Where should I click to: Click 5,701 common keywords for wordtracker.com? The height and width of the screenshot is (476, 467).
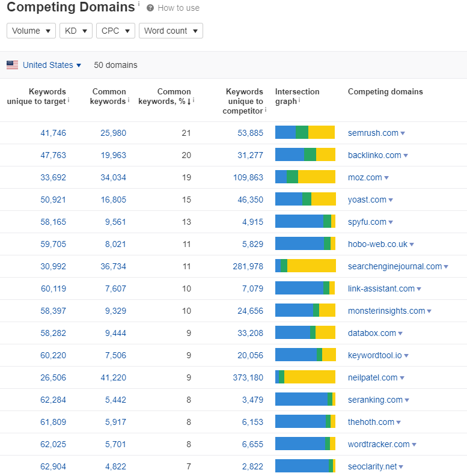[x=115, y=444]
